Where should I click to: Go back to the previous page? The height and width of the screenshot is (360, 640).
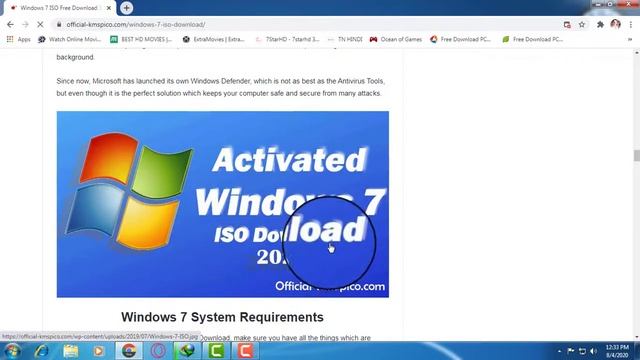[10, 24]
